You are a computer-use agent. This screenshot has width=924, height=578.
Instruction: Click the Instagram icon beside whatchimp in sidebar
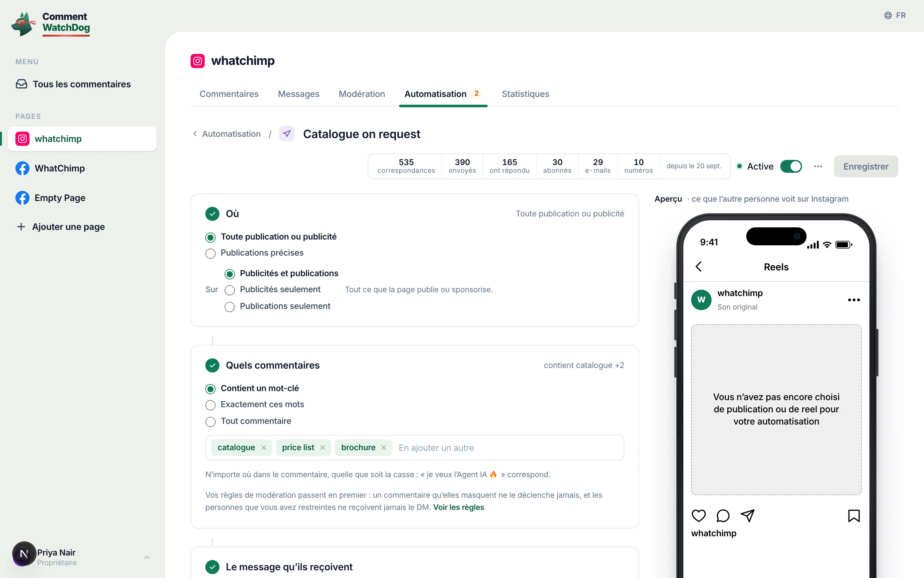coord(22,139)
